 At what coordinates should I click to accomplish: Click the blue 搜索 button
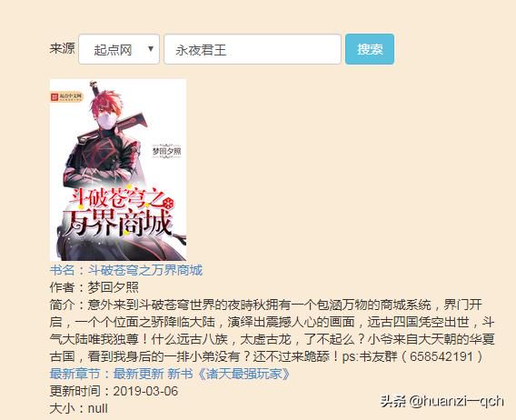[x=370, y=49]
